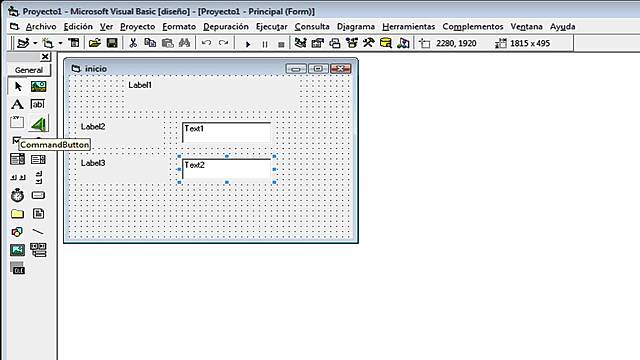Open the Data View Window icon
Screen dimensions: 640x360
386,43
